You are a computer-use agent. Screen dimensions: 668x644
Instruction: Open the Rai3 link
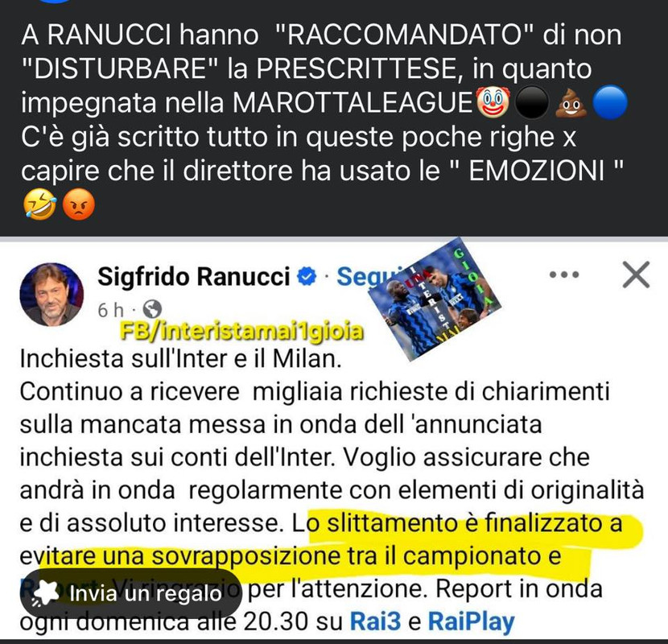click(x=375, y=621)
